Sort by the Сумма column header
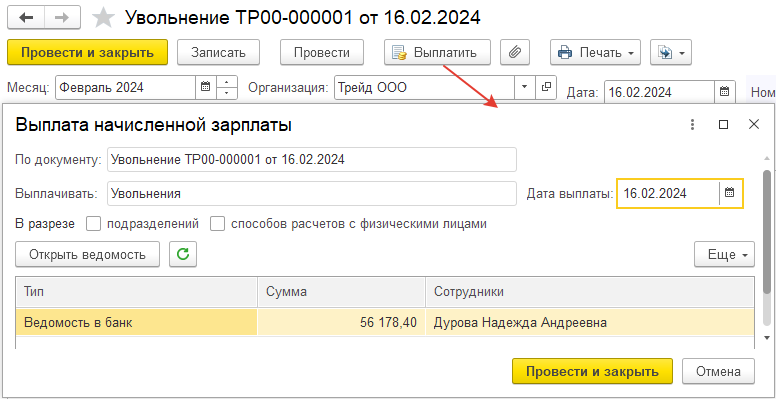Image resolution: width=776 pixels, height=399 pixels. pos(341,292)
